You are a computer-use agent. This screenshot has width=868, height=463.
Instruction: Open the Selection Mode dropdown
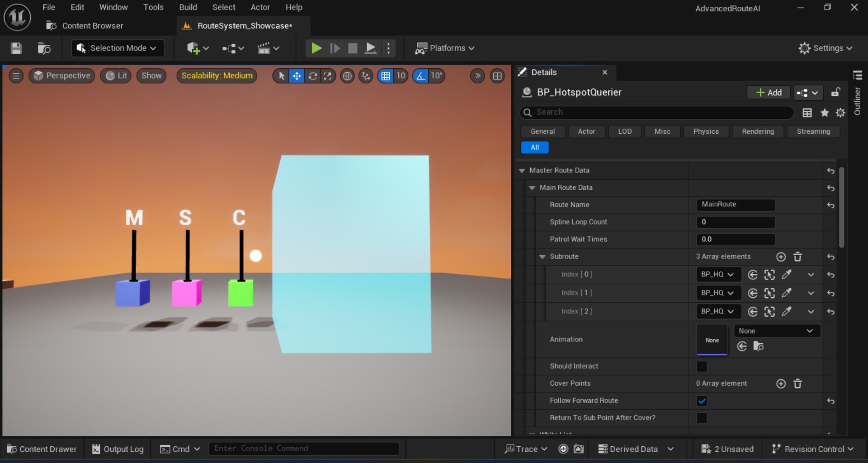tap(117, 48)
